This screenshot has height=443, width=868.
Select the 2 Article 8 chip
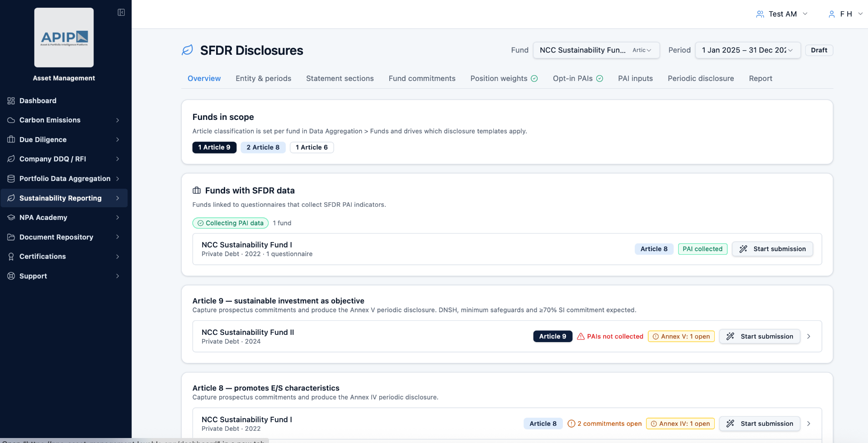(x=263, y=148)
